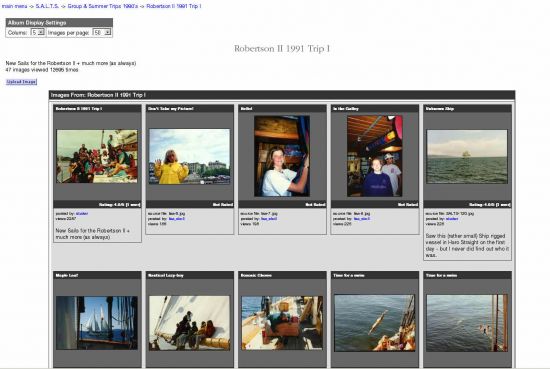The image size is (550, 369).
Task: Open the group photo on deck thumbnail
Action: pyautogui.click(x=97, y=156)
